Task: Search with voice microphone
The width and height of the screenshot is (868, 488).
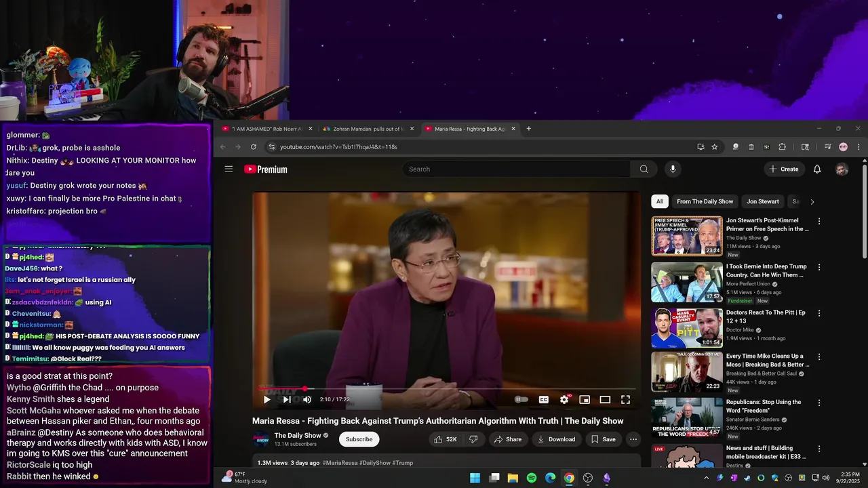Action: pyautogui.click(x=673, y=169)
